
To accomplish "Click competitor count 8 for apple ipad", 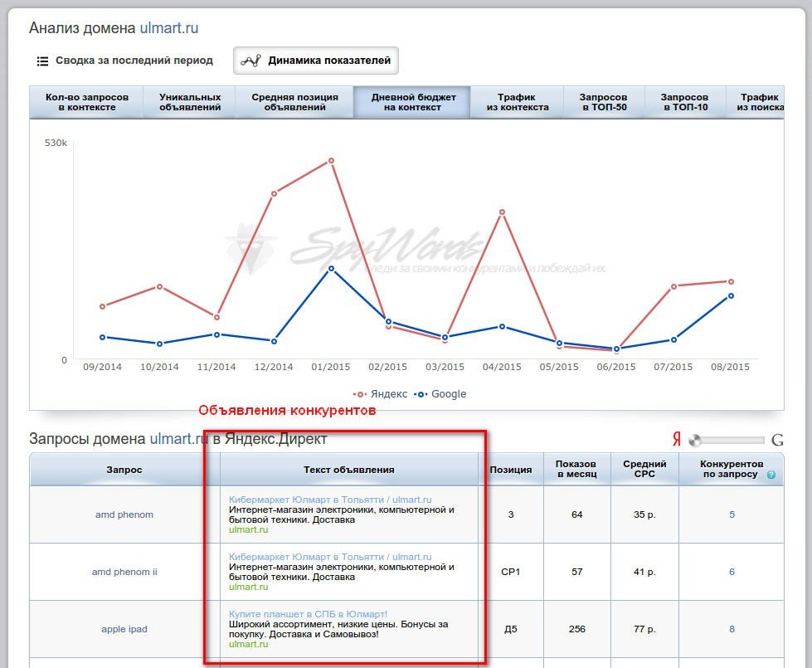I will pyautogui.click(x=732, y=629).
